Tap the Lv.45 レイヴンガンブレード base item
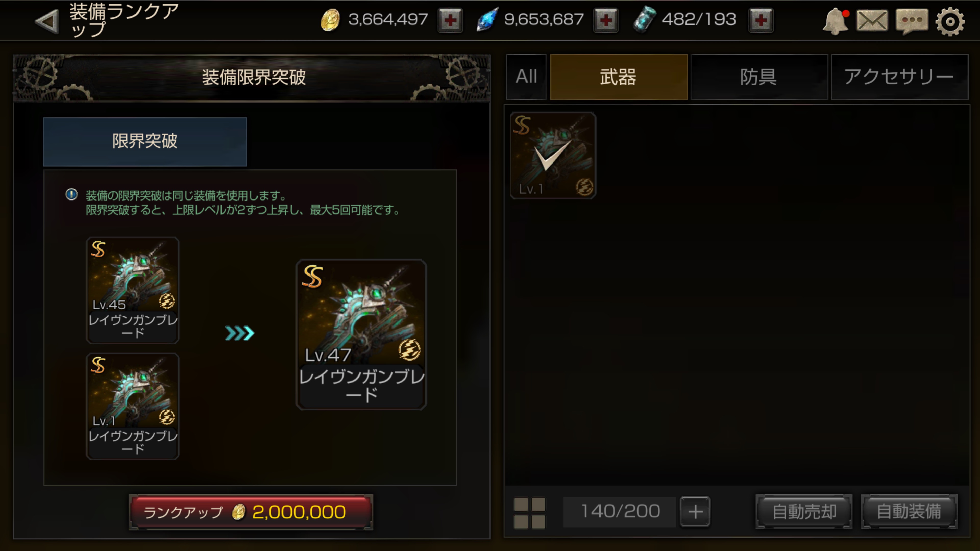Viewport: 980px width, 551px height. click(x=132, y=290)
